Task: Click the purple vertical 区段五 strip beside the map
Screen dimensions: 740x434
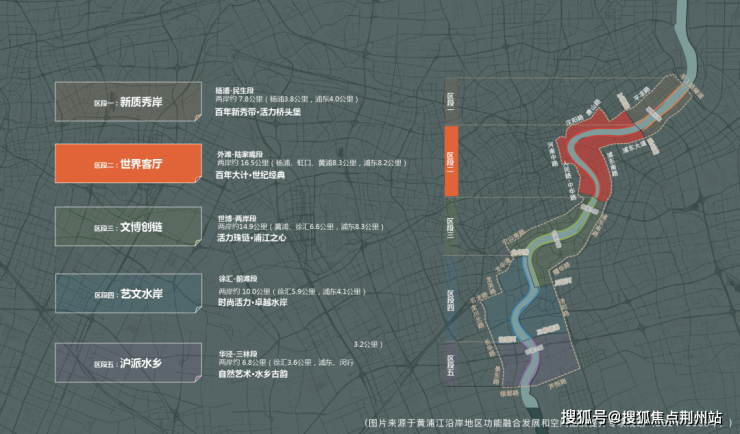Action: [451, 364]
